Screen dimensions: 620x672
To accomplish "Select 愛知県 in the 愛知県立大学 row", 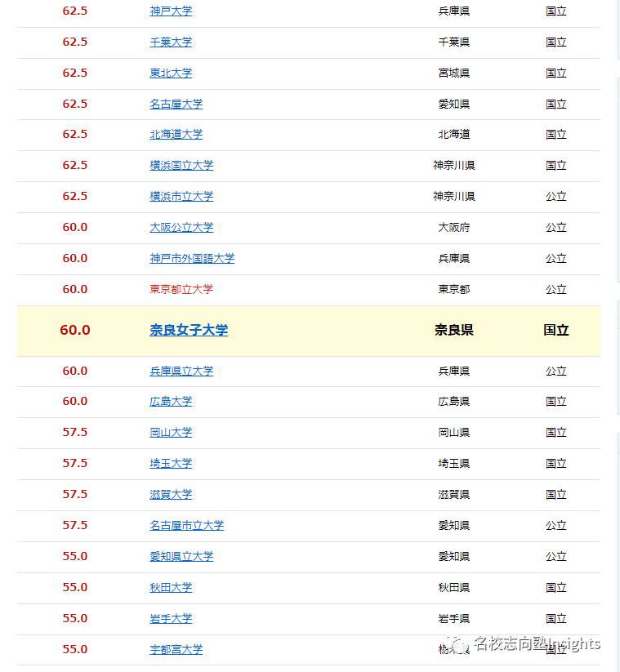I will point(454,556).
